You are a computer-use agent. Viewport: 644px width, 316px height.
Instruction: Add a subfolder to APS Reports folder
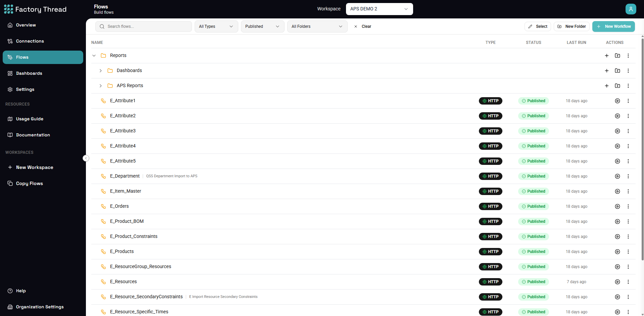(617, 86)
